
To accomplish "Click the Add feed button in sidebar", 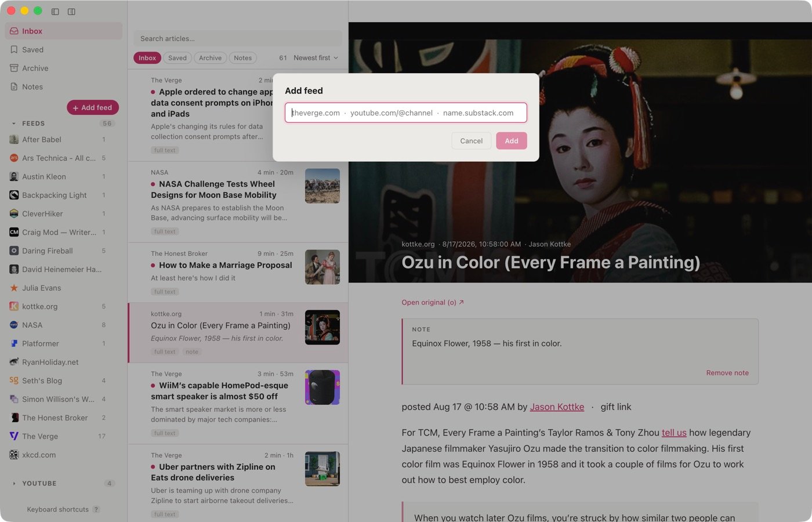I will [93, 108].
